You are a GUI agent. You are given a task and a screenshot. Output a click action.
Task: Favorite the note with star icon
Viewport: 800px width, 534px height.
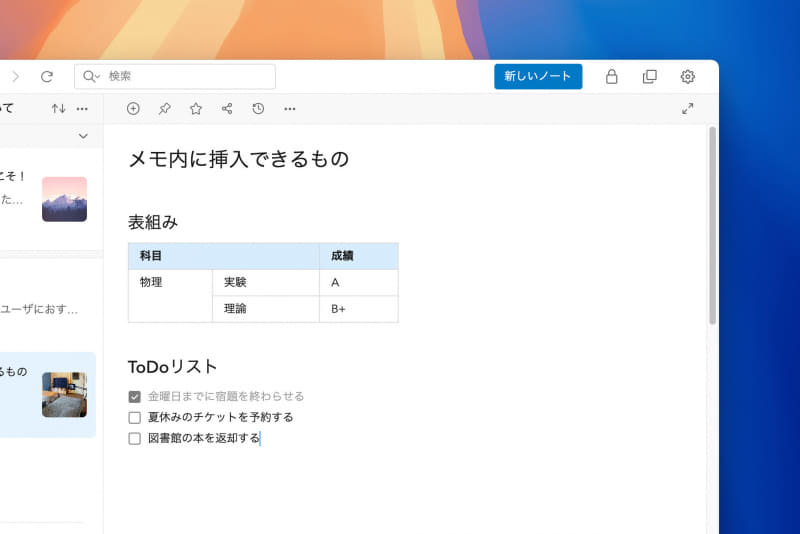coord(196,108)
